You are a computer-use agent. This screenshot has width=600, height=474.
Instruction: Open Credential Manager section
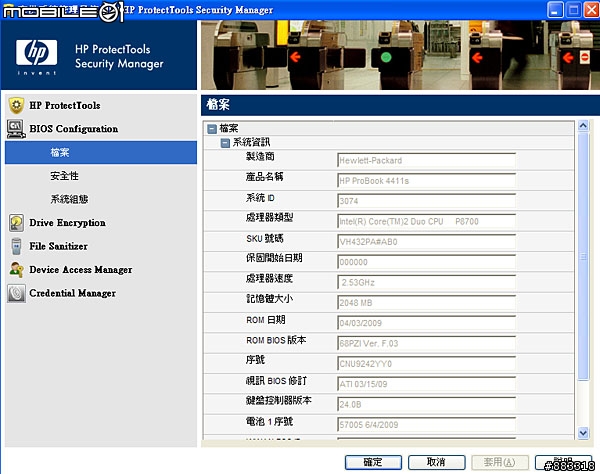72,293
